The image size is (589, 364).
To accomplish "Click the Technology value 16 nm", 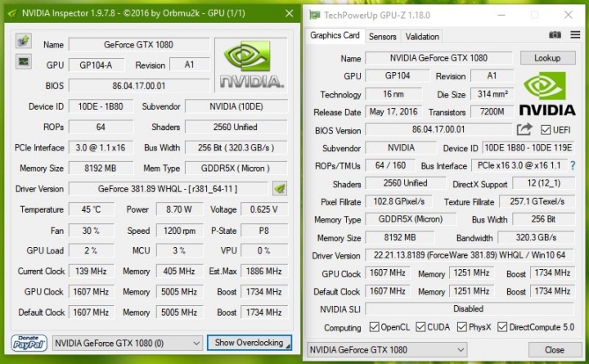I will [x=393, y=94].
